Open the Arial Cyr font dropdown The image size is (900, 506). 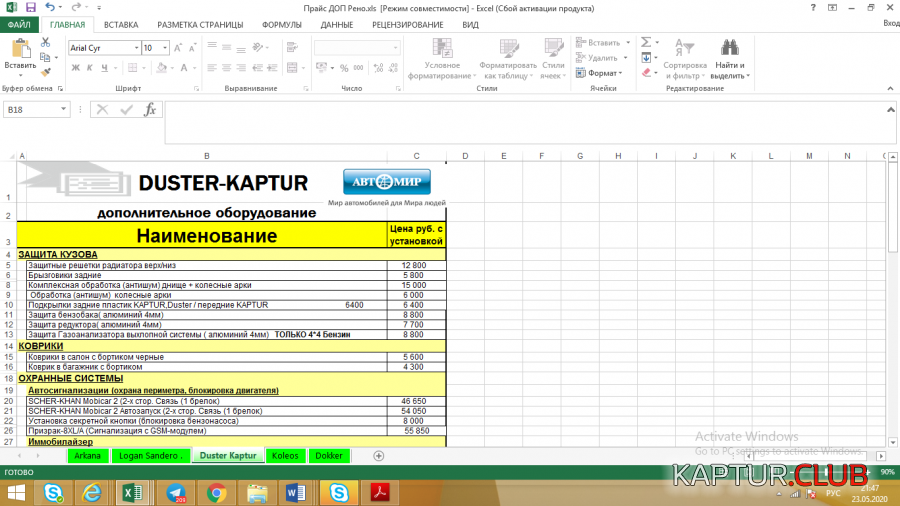[135, 48]
